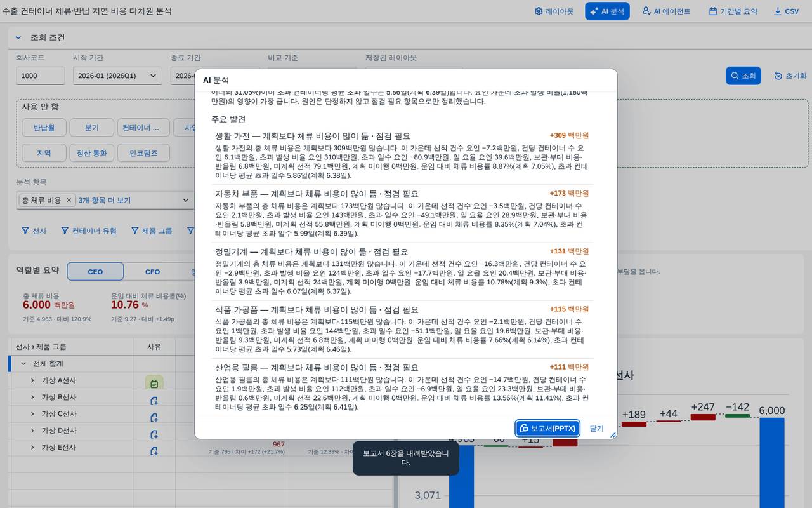812x508 pixels.
Task: Open the AI 에이전트 panel
Action: (666, 11)
